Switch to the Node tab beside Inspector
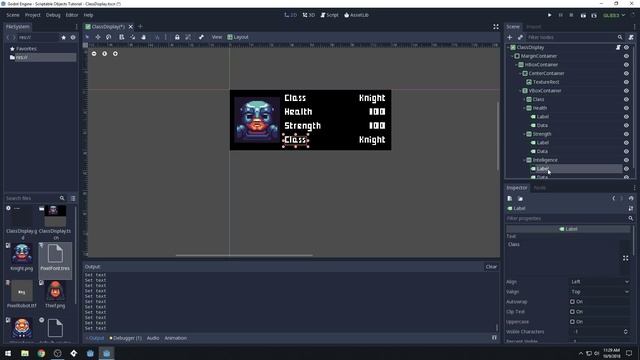The image size is (640, 360). (x=540, y=188)
